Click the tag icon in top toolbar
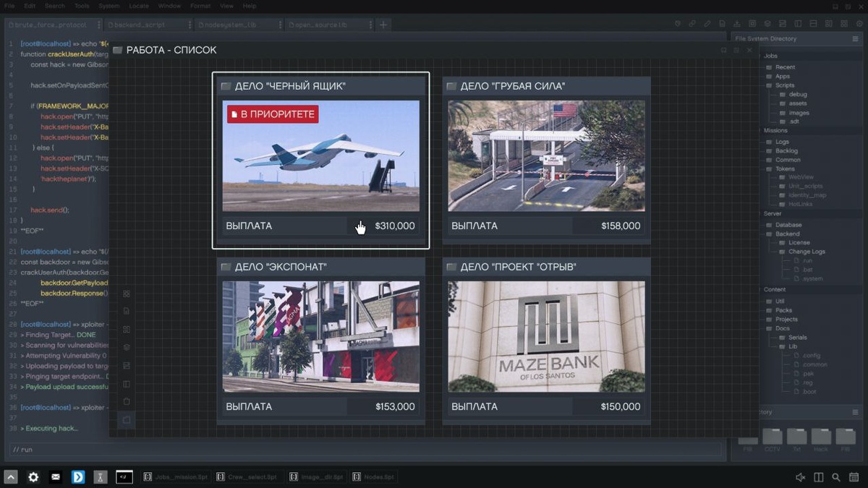The image size is (868, 488). [x=678, y=24]
